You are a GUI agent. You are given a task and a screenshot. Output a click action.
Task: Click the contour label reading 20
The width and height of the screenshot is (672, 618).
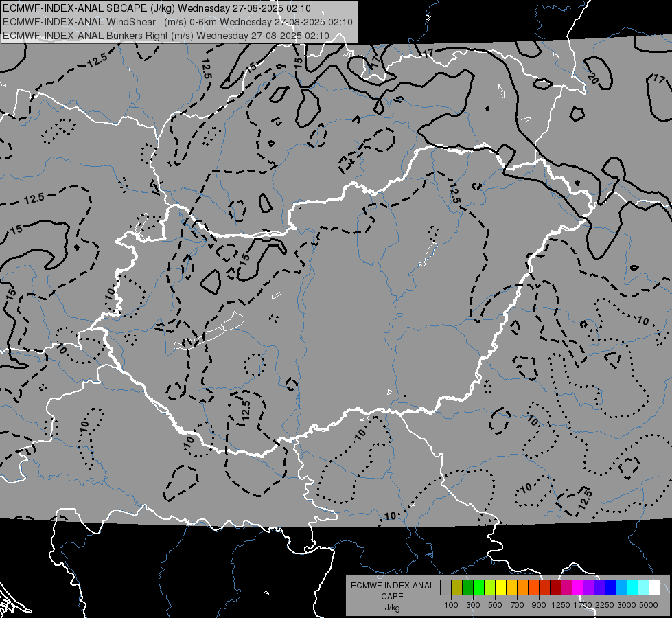click(x=592, y=78)
